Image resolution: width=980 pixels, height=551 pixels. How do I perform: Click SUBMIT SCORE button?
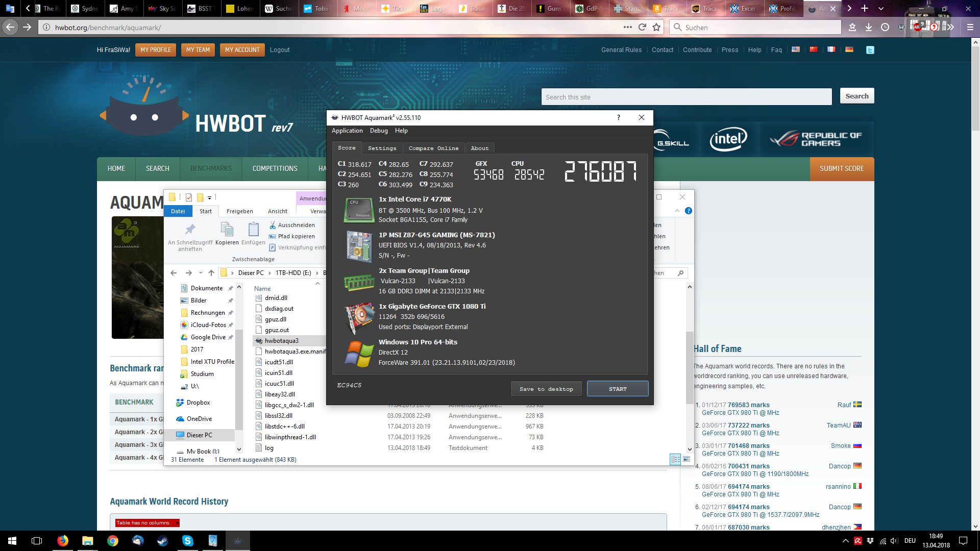point(842,169)
